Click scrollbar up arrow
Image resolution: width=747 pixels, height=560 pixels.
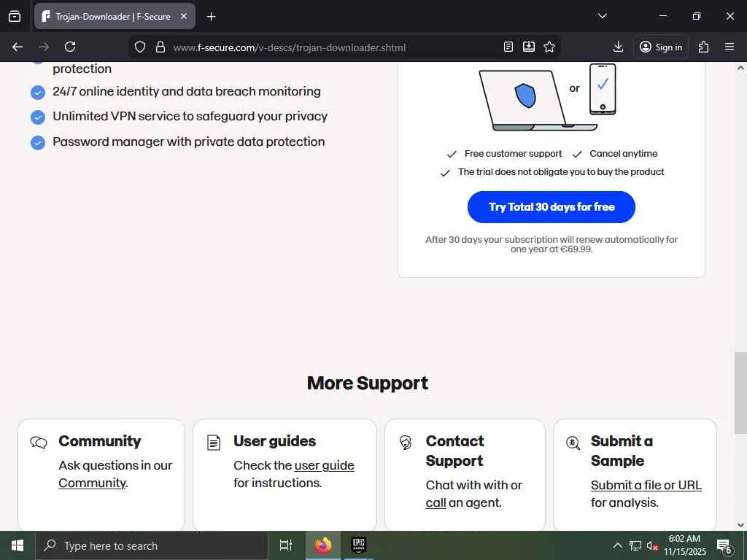click(x=740, y=68)
